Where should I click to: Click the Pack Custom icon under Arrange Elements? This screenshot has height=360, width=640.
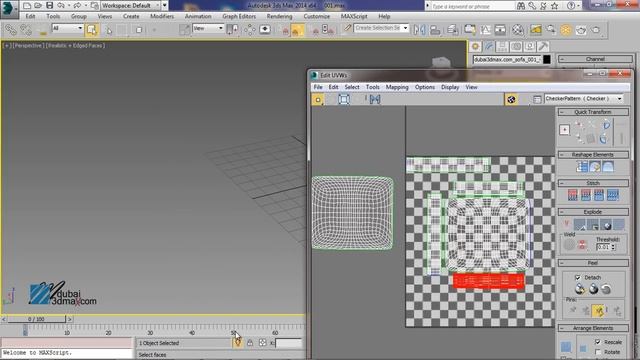coord(566,347)
